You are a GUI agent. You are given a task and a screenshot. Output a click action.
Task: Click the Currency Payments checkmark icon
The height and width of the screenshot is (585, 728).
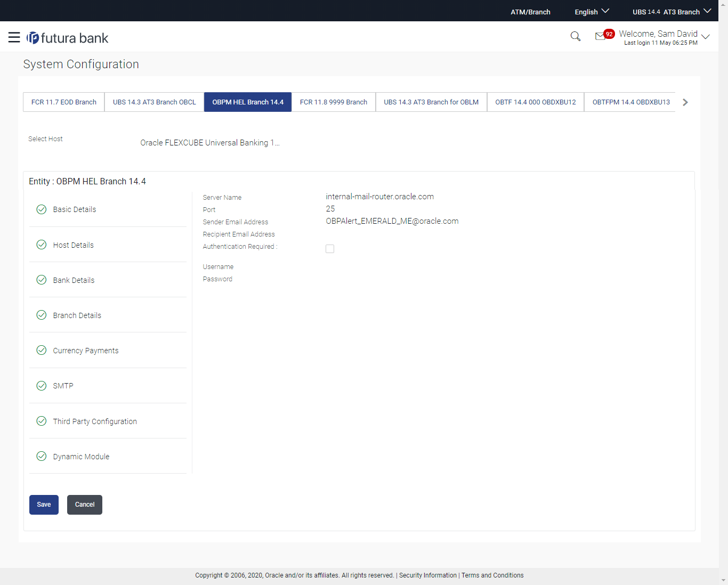click(42, 350)
